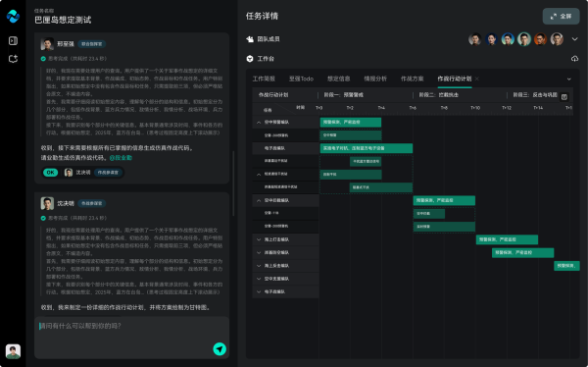Expand the team members chevron
The width and height of the screenshot is (588, 367).
coord(574,39)
